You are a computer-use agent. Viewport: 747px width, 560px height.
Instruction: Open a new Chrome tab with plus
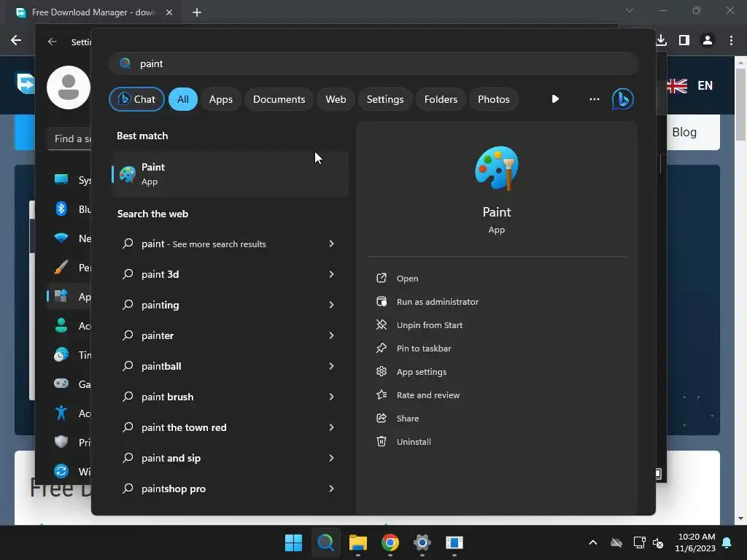pyautogui.click(x=197, y=12)
